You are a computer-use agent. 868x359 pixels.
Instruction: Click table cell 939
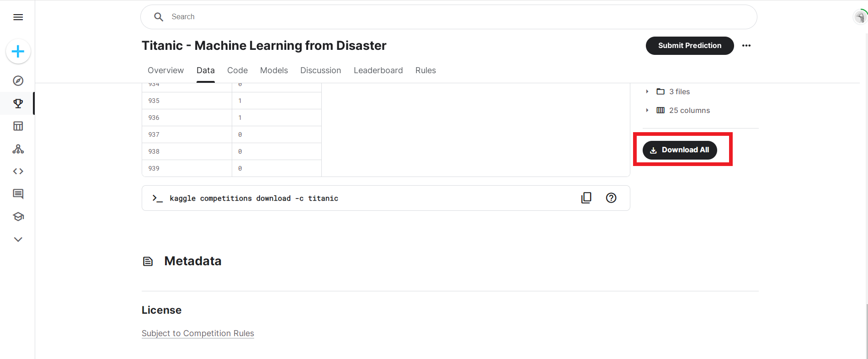(x=187, y=168)
